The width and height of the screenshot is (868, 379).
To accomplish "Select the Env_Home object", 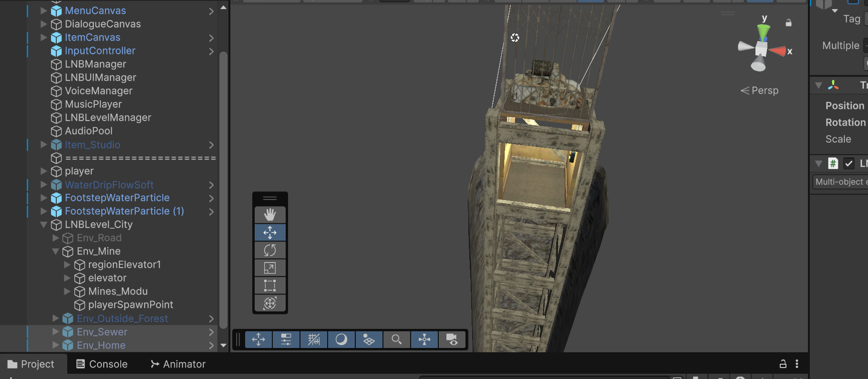I will (x=101, y=345).
